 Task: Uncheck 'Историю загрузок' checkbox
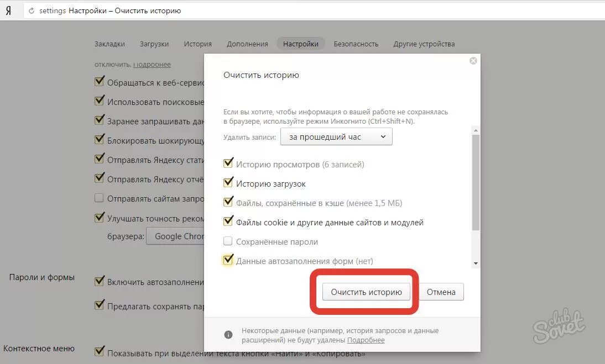[x=228, y=183]
